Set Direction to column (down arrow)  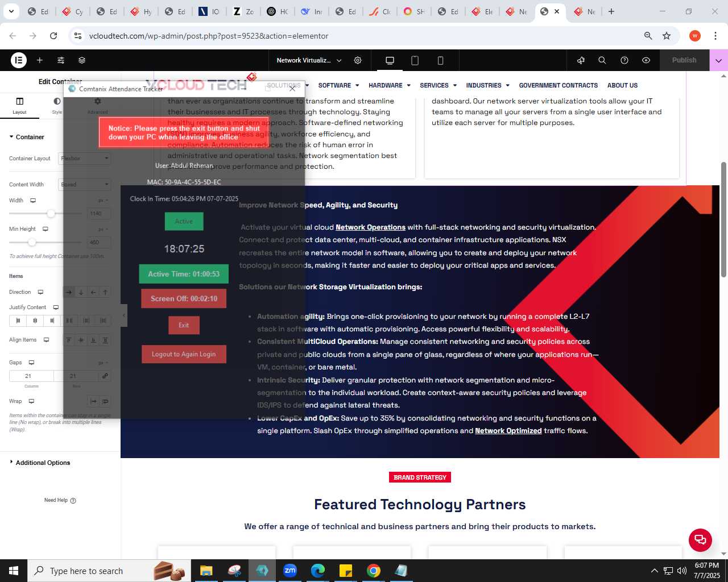point(81,292)
